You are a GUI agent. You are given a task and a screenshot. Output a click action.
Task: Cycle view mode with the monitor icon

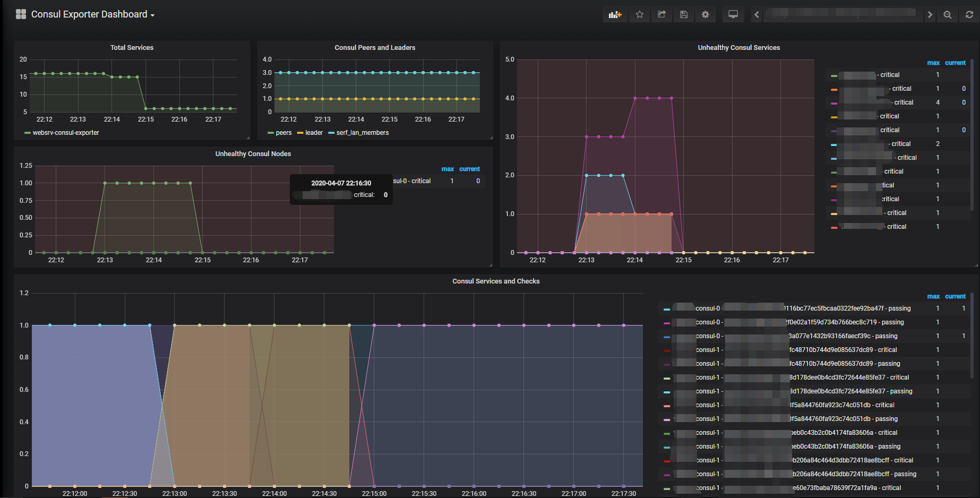[x=733, y=15]
